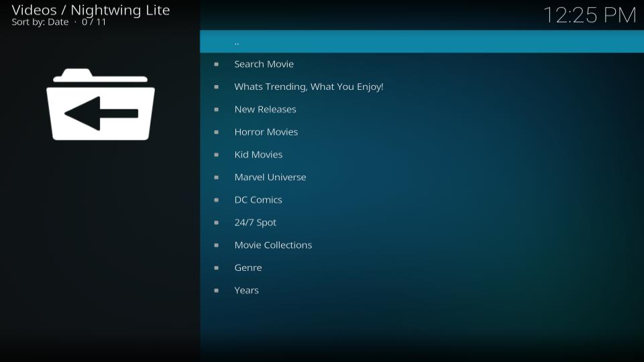This screenshot has height=362, width=644.
Task: Click the bullet icon beside New Releases
Action: point(217,109)
